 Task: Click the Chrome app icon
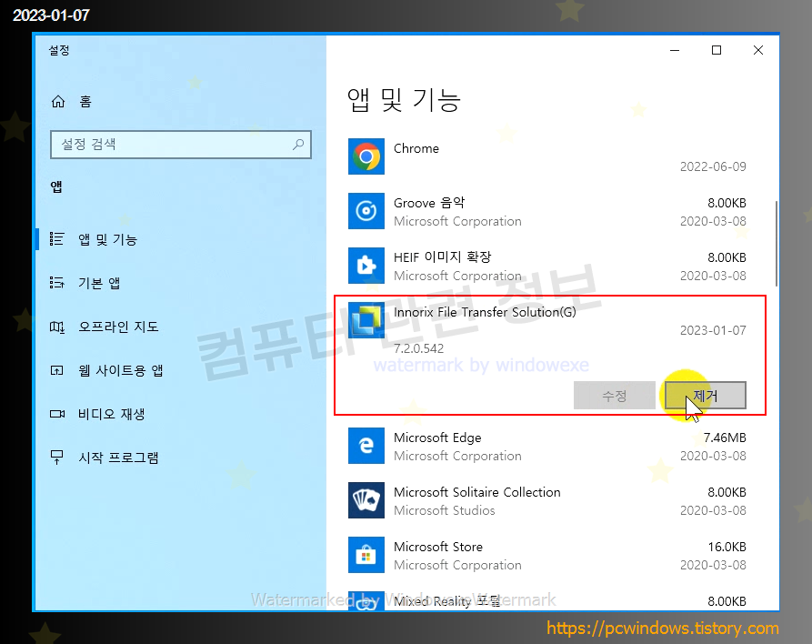(x=366, y=156)
